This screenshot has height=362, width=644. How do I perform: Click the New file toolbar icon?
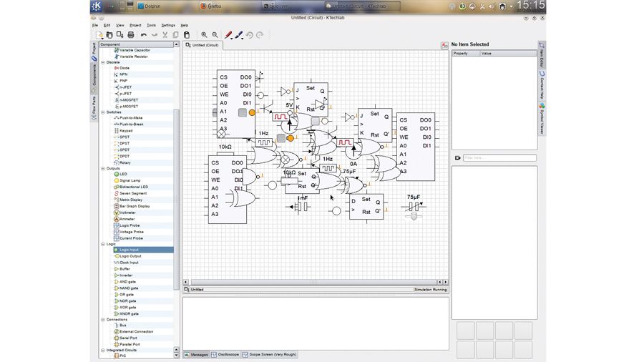coord(99,34)
